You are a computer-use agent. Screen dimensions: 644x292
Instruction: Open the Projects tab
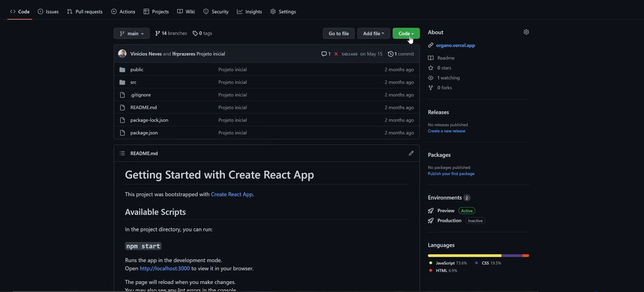pyautogui.click(x=156, y=11)
